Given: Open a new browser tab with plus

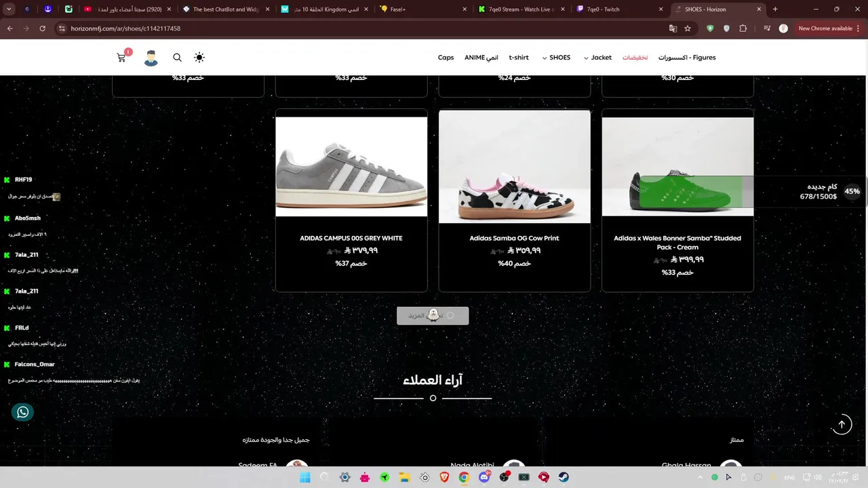Looking at the screenshot, I should point(775,9).
